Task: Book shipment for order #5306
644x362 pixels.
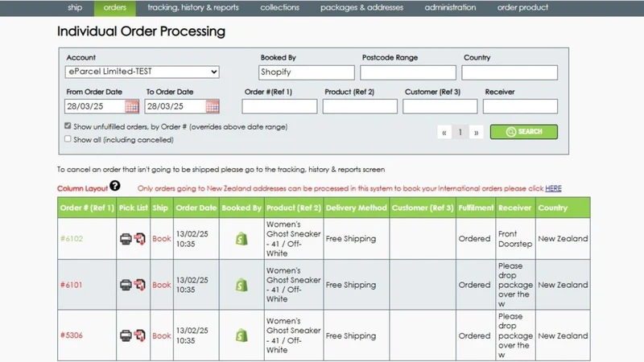Action: (x=162, y=335)
